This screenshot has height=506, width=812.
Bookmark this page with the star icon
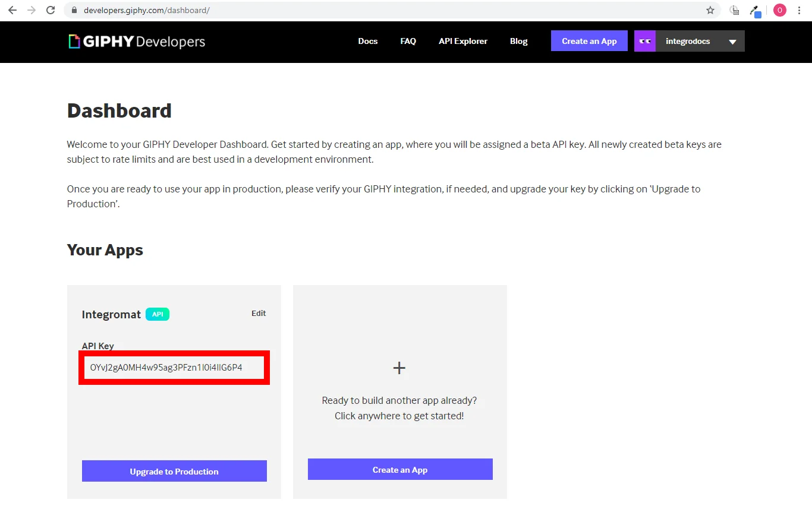coord(710,10)
